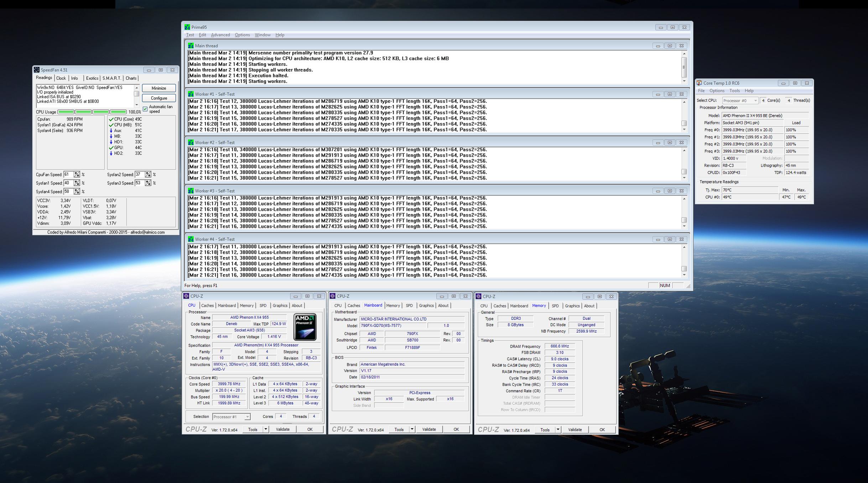Click Validate in the CPU-Z Memory window
The height and width of the screenshot is (483, 868).
click(x=575, y=430)
